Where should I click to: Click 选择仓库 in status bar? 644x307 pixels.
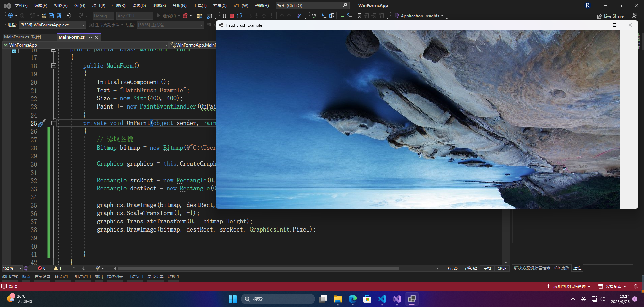[612, 286]
